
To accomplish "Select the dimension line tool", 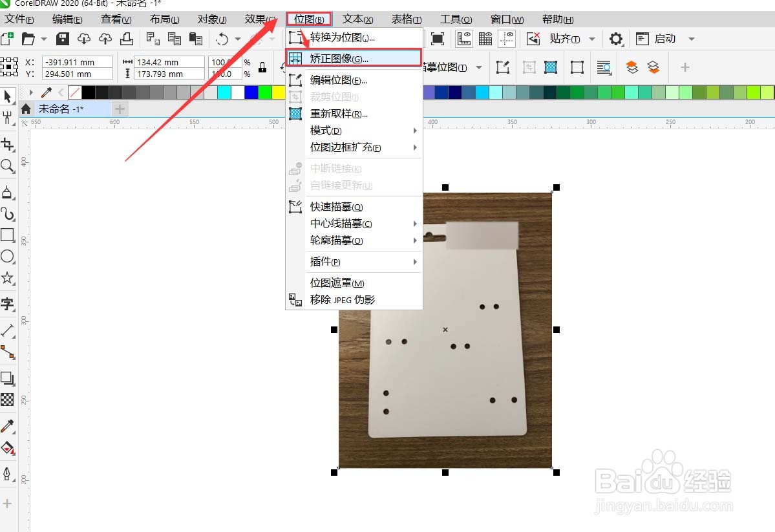I will pyautogui.click(x=7, y=330).
